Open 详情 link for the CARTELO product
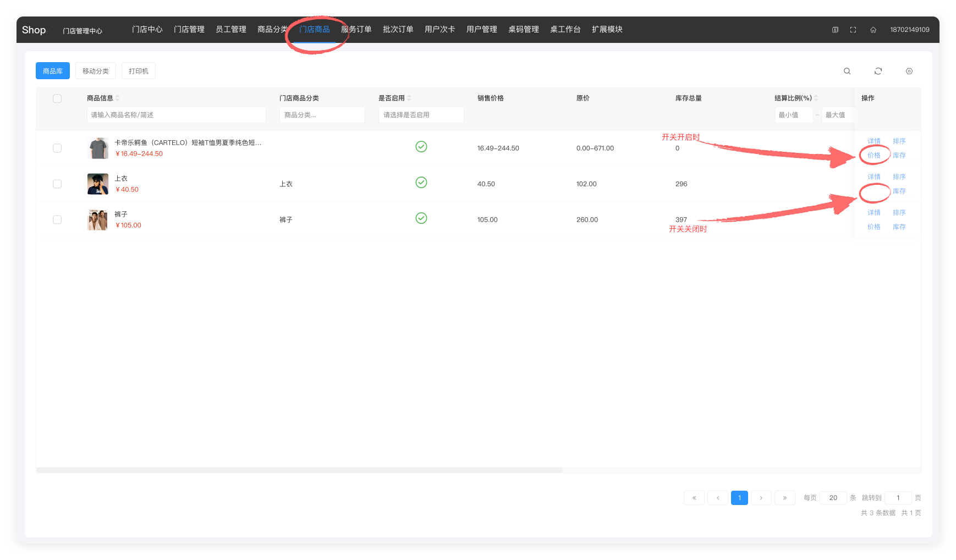Screen dimensions: 956x560 pyautogui.click(x=873, y=141)
